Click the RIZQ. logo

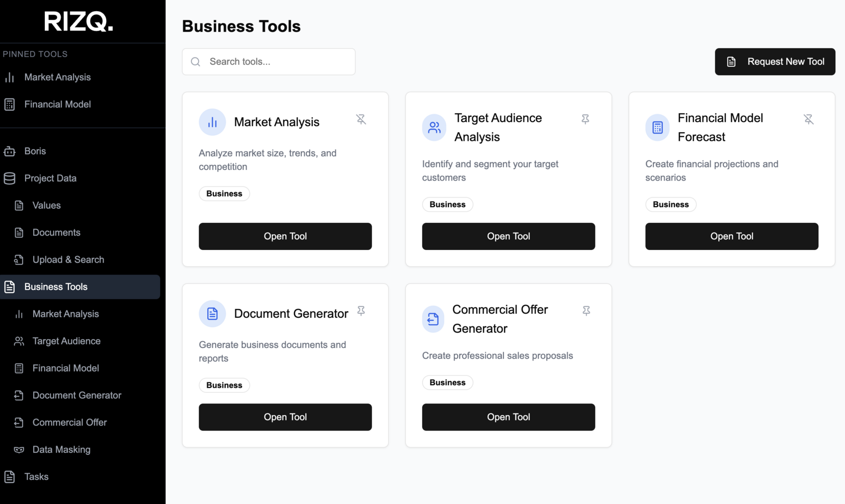(x=78, y=22)
